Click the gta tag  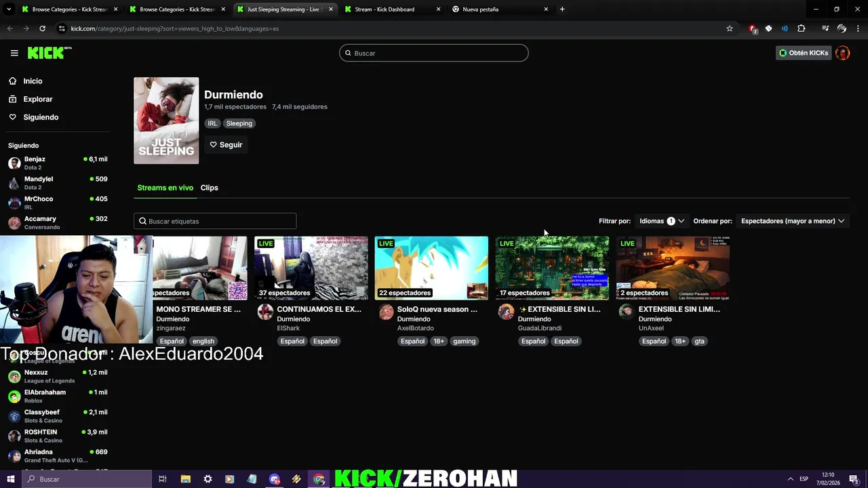click(699, 341)
